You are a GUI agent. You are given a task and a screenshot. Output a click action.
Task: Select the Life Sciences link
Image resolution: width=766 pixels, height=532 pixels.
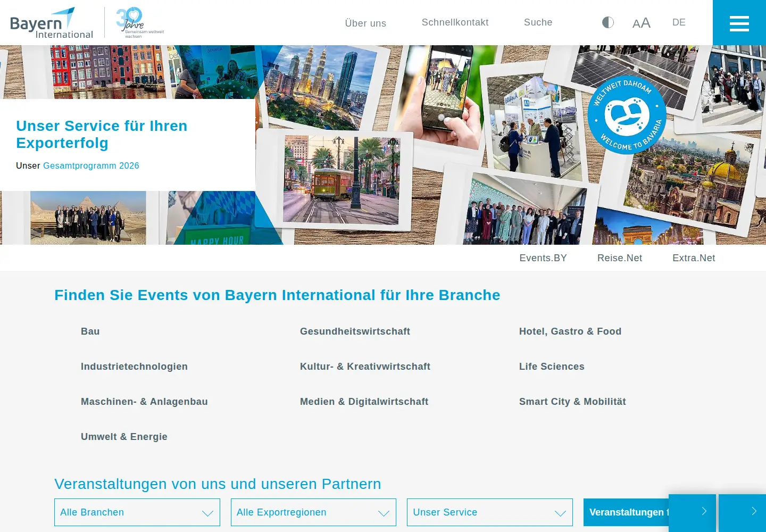click(x=552, y=367)
